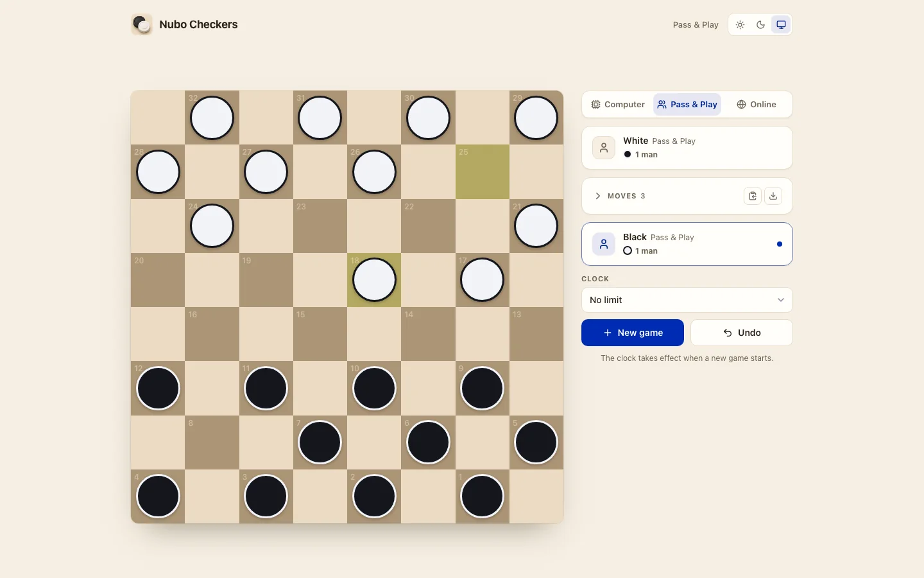Select the white piece on square 32
The height and width of the screenshot is (578, 924).
tap(212, 118)
